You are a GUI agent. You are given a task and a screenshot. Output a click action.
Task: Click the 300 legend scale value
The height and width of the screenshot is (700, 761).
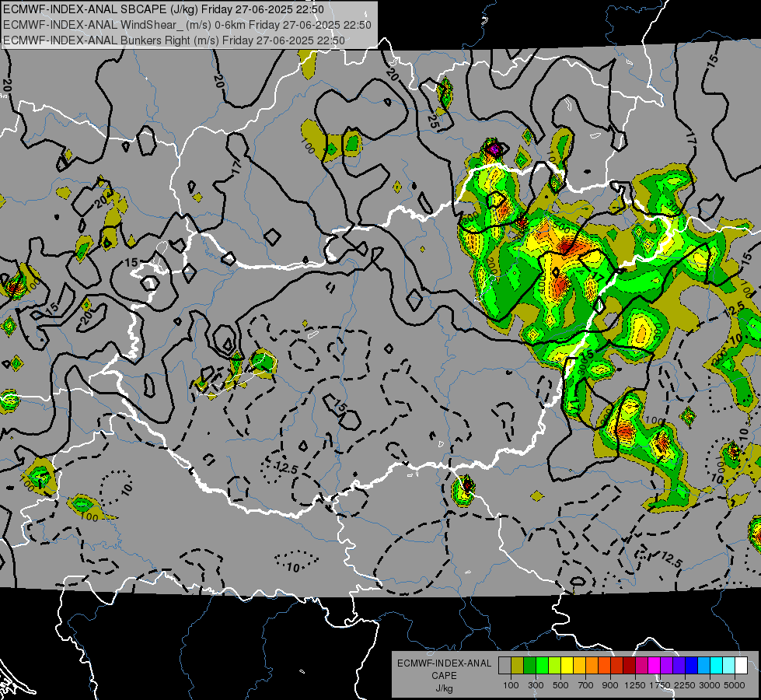tap(536, 685)
